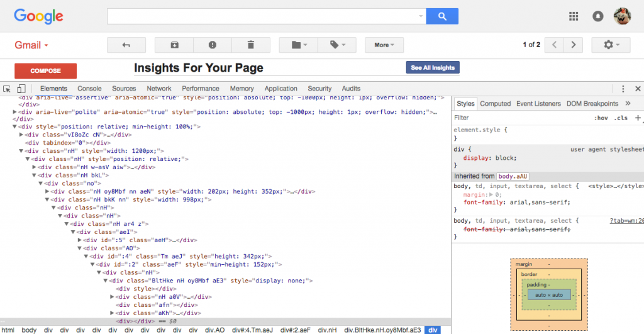644x334 pixels.
Task: Open the Computed styles tab
Action: coord(495,103)
